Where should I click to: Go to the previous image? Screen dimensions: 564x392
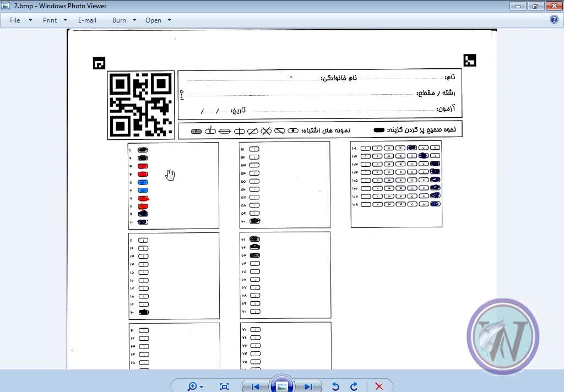click(255, 386)
